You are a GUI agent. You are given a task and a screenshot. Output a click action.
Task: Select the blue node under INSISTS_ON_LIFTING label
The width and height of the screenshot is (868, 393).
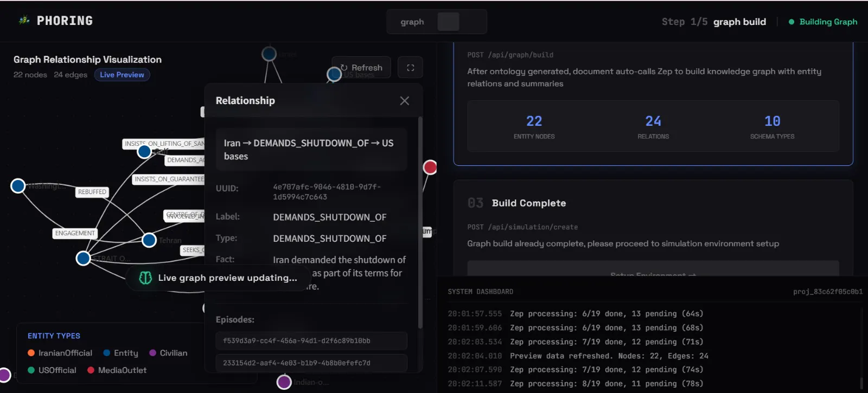(144, 151)
